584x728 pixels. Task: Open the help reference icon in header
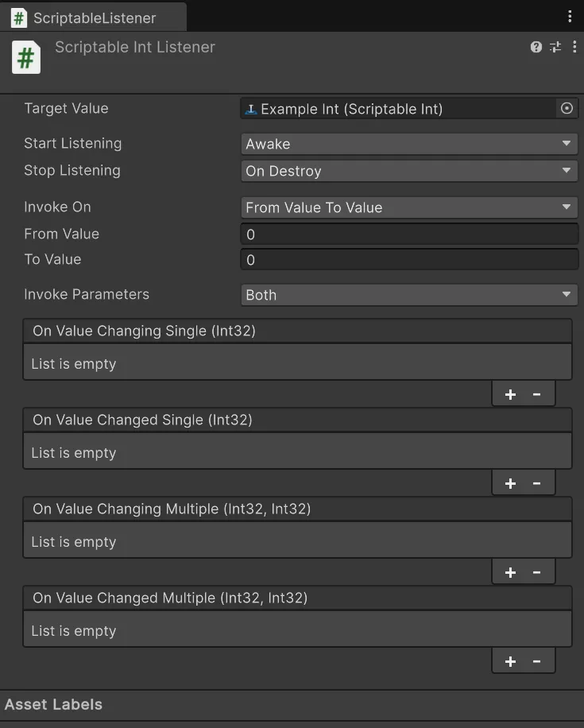[536, 48]
